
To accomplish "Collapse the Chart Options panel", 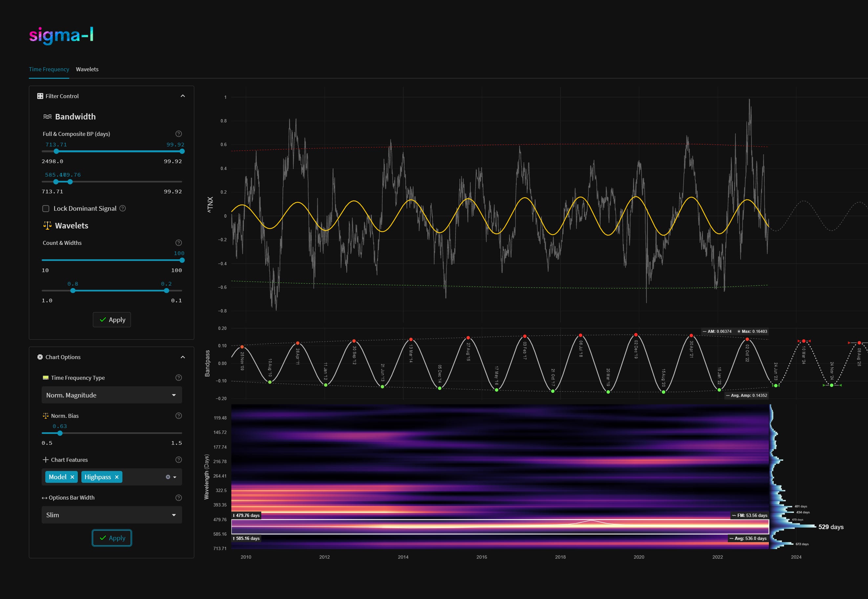I will click(x=183, y=357).
